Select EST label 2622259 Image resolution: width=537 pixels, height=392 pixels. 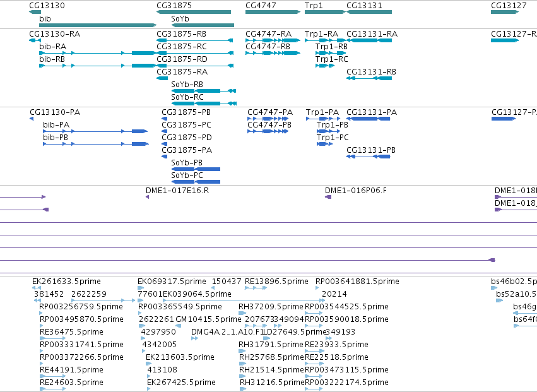(x=89, y=294)
